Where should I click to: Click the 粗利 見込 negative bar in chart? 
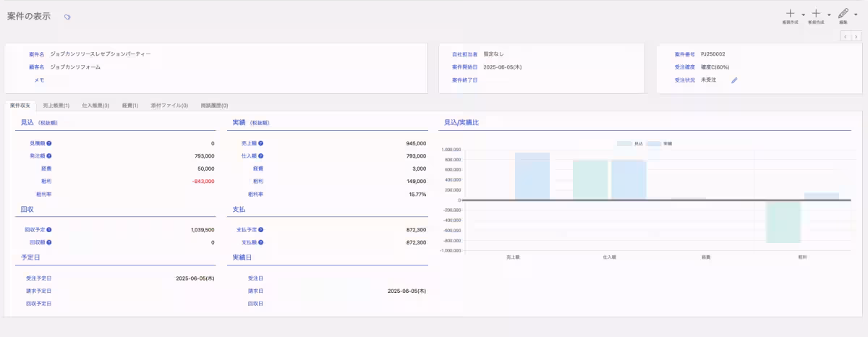point(784,221)
